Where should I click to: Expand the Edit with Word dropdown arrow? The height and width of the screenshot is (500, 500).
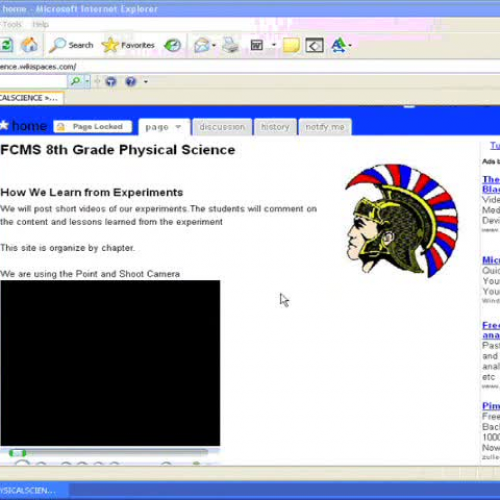[x=274, y=45]
